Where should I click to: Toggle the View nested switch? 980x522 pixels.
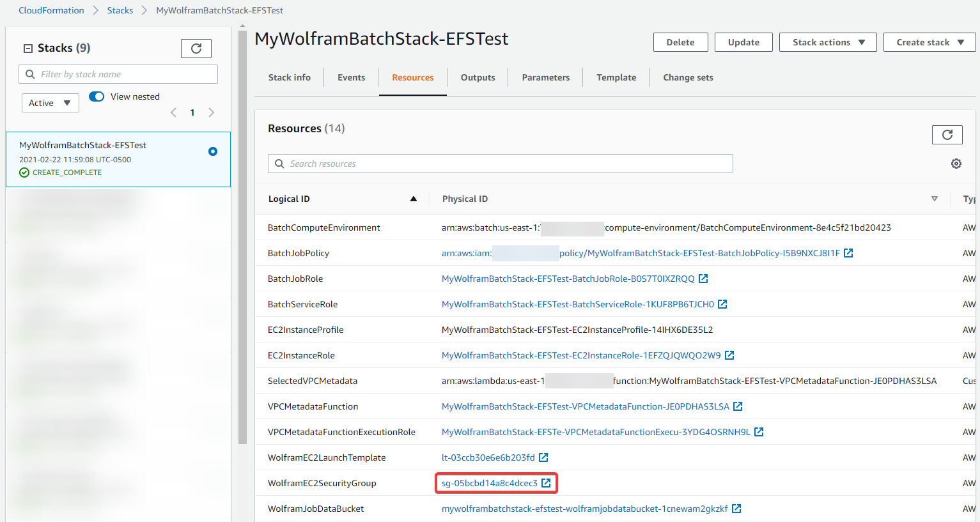97,96
